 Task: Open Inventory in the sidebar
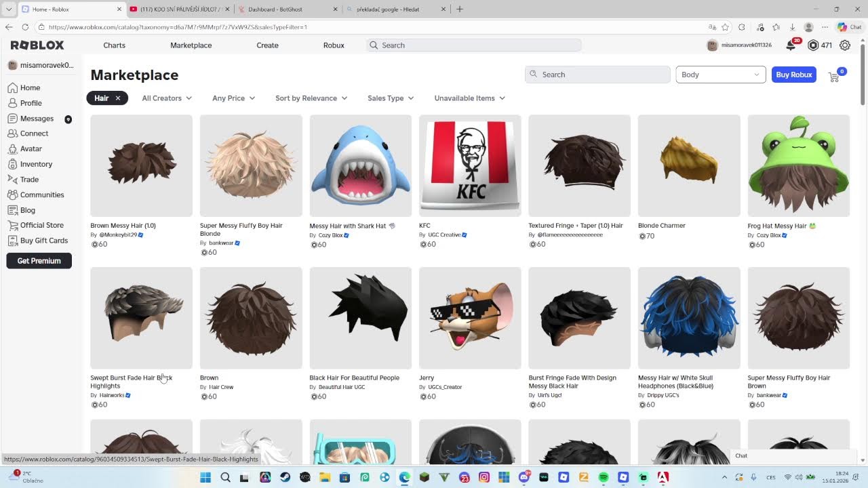point(30,164)
